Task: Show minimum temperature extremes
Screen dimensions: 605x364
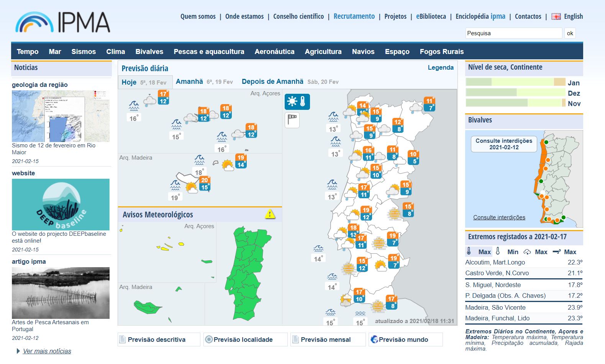Action: [498, 251]
